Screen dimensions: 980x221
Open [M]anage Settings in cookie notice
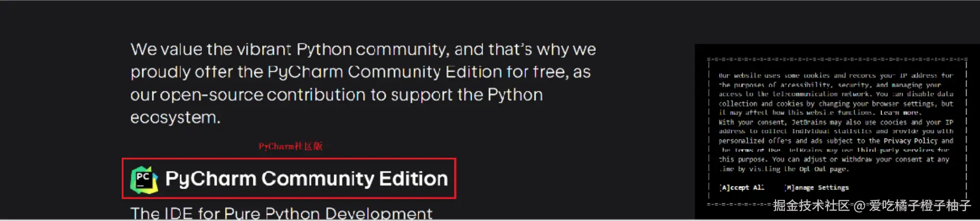pos(817,188)
